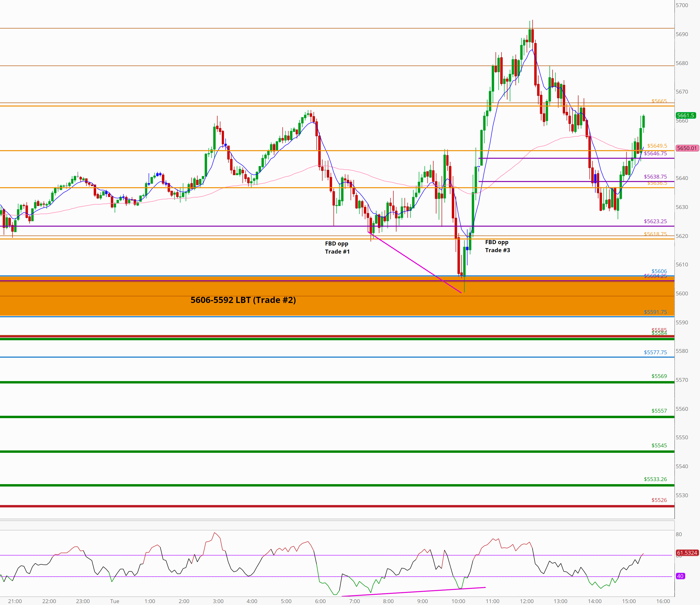Click the $5623.25 purple level label
The image size is (700, 605).
tap(655, 221)
